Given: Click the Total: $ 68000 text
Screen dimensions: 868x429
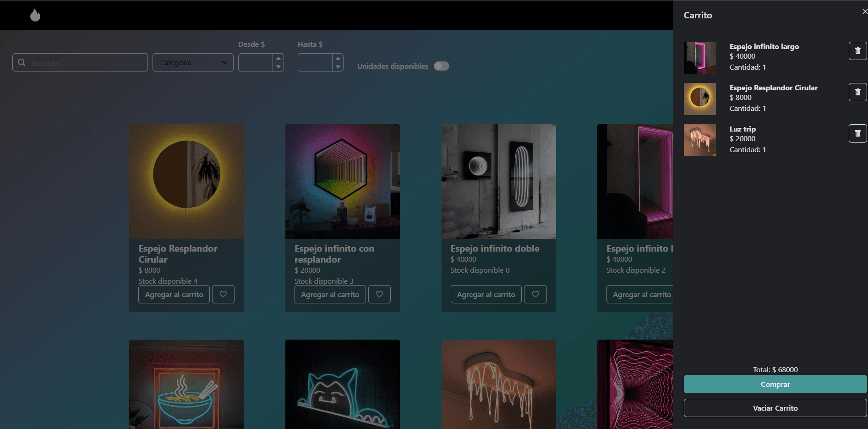Looking at the screenshot, I should tap(775, 369).
